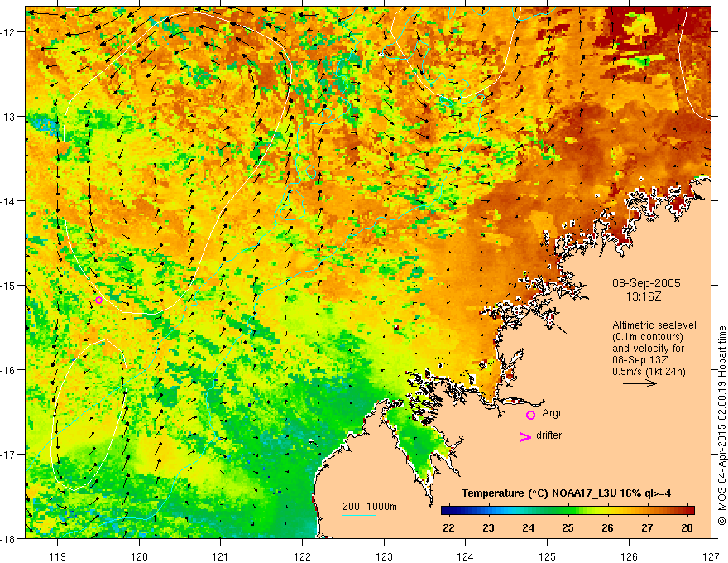Click the longitude axis label '127'
The width and height of the screenshot is (728, 563).
[711, 556]
